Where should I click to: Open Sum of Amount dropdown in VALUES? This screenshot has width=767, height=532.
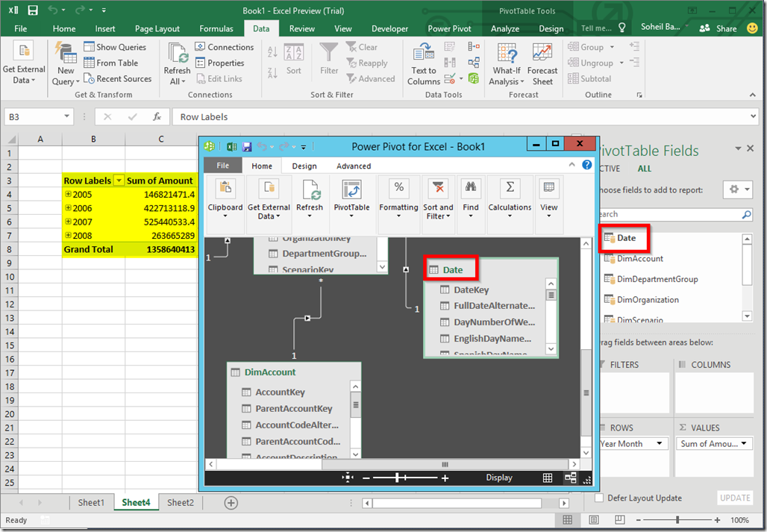[744, 443]
